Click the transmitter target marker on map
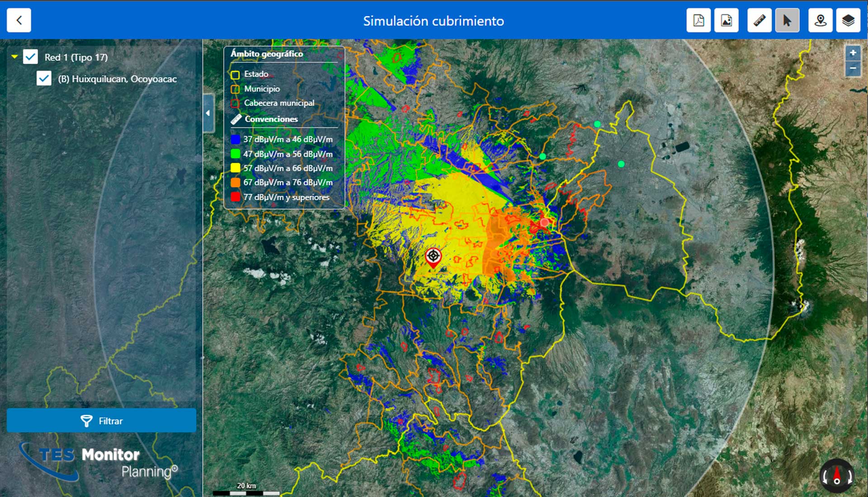The width and height of the screenshot is (868, 497). tap(433, 258)
